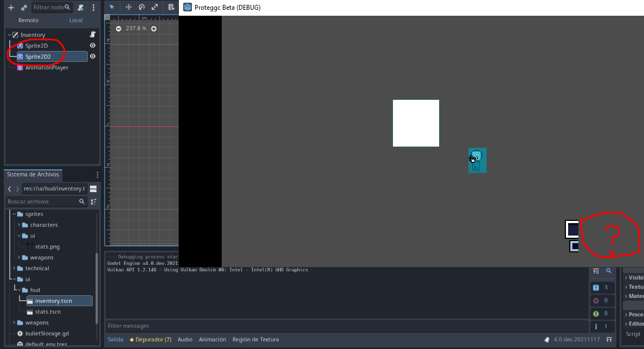The height and width of the screenshot is (349, 644).
Task: Collapse duplicate output messages icon
Action: [596, 271]
